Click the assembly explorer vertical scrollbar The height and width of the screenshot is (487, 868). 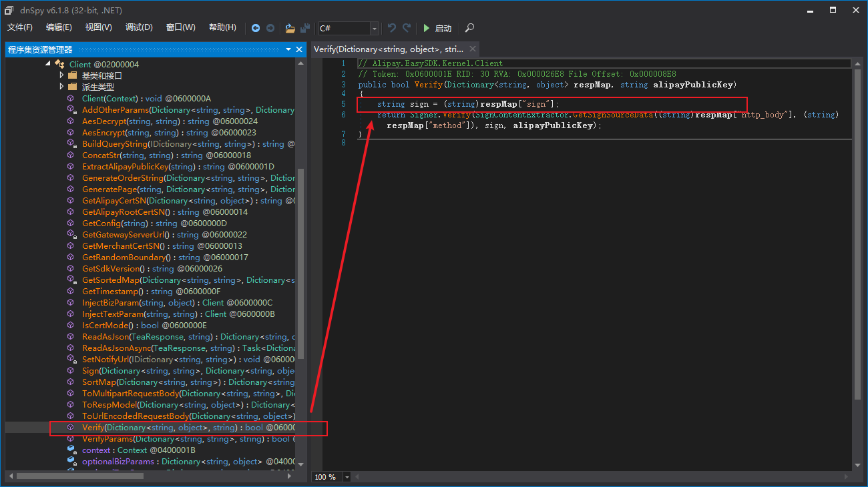[300, 264]
